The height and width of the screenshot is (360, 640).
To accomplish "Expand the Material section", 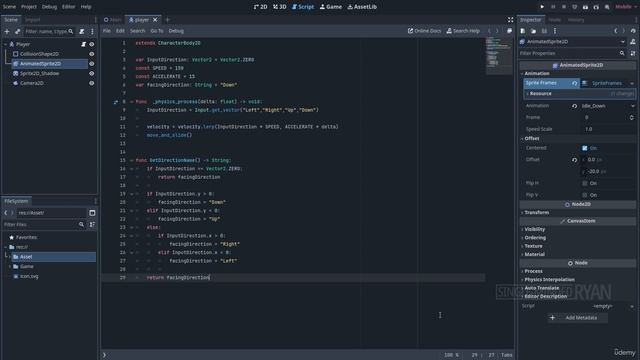I will coord(534,254).
